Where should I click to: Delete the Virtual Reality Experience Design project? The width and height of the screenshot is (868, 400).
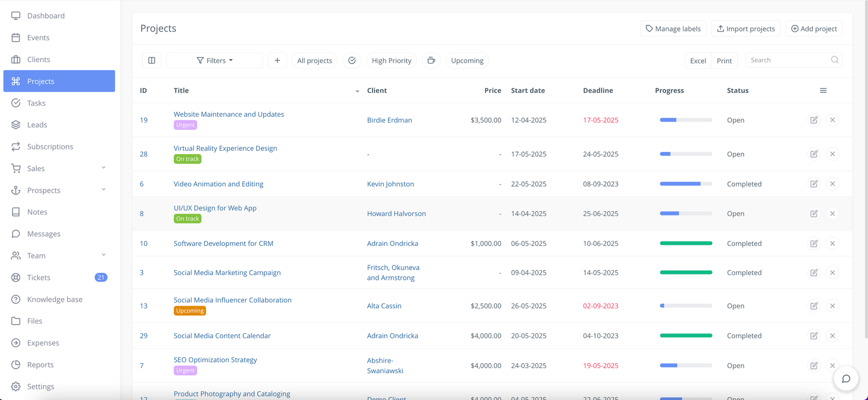click(x=832, y=154)
